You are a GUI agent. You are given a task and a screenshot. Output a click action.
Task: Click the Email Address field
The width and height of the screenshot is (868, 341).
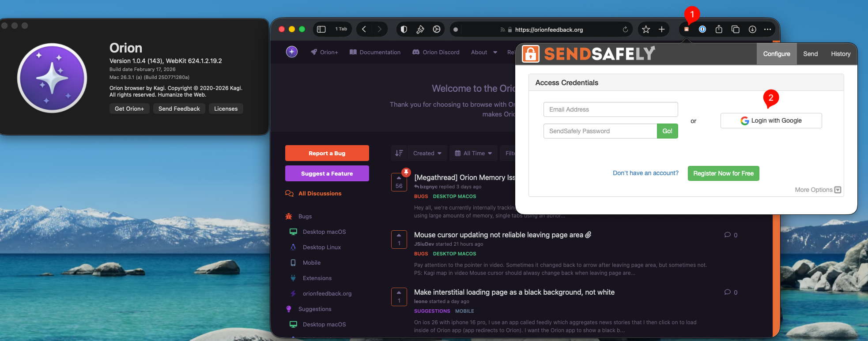coord(610,109)
